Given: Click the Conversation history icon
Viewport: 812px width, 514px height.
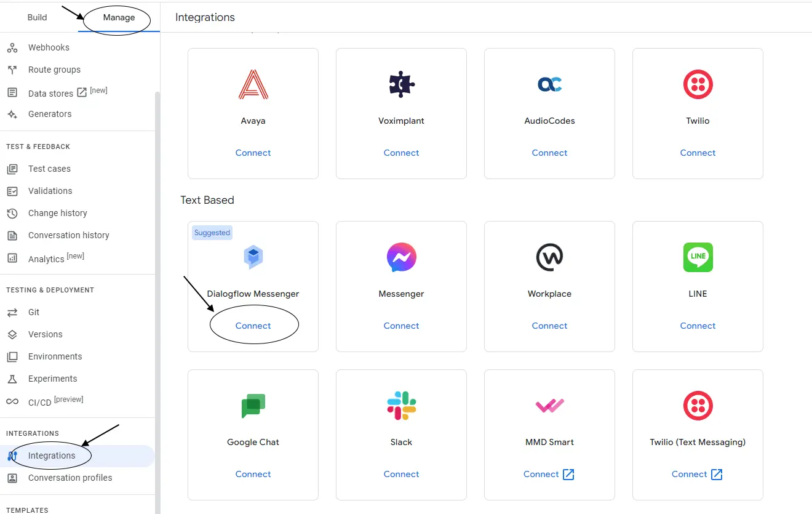Looking at the screenshot, I should 12,235.
